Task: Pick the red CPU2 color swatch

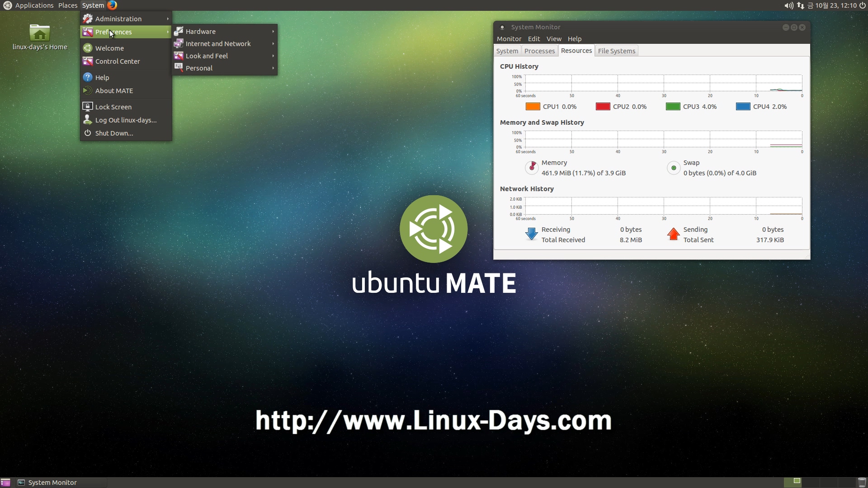Action: coord(603,107)
